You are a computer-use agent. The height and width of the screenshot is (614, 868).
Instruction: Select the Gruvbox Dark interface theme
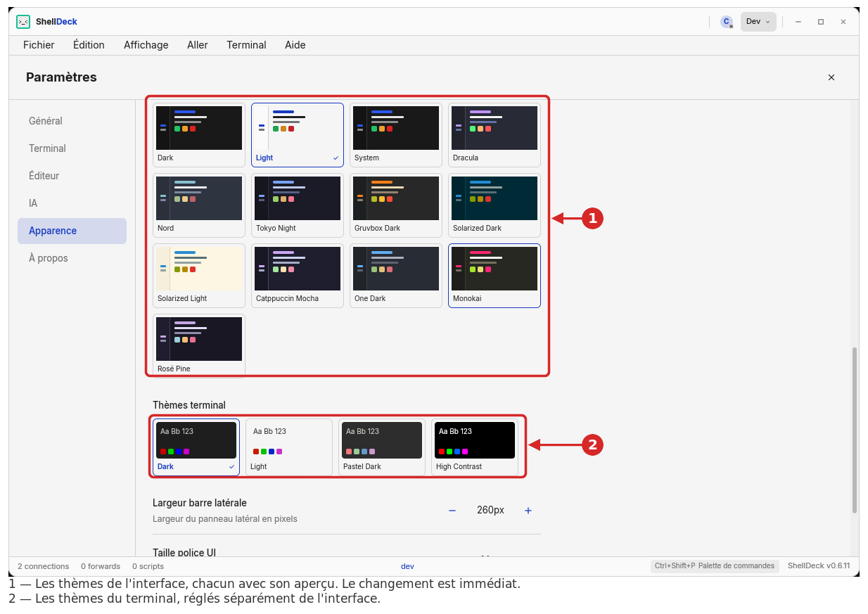(396, 205)
